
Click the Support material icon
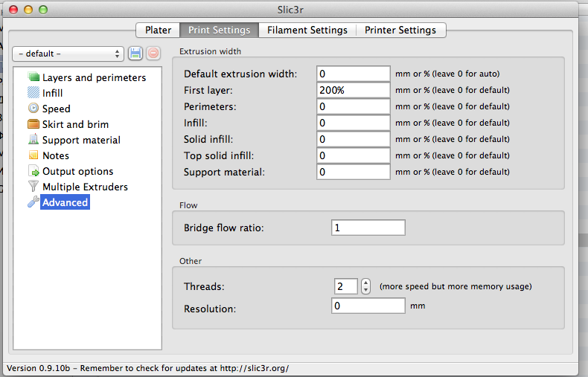(x=33, y=140)
